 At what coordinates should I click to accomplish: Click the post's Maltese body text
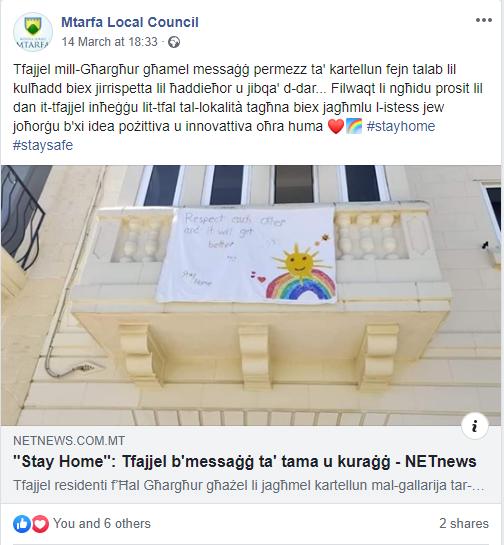pos(248,107)
